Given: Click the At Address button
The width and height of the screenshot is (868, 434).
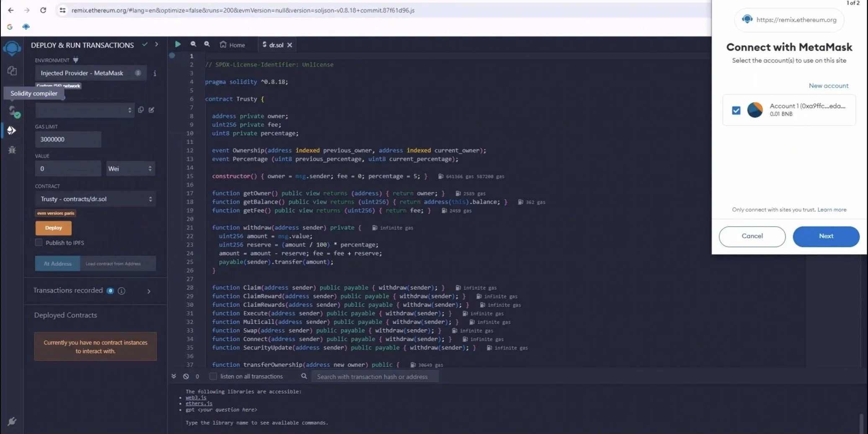Looking at the screenshot, I should [x=57, y=264].
